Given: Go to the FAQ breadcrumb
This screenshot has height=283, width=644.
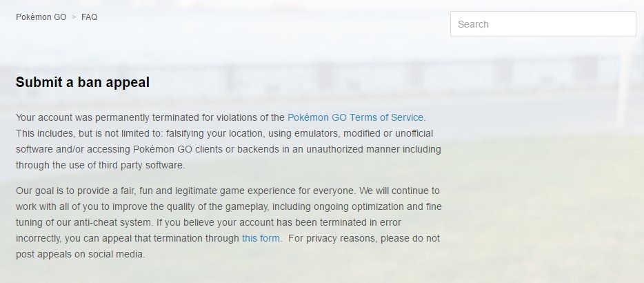Looking at the screenshot, I should tap(89, 17).
